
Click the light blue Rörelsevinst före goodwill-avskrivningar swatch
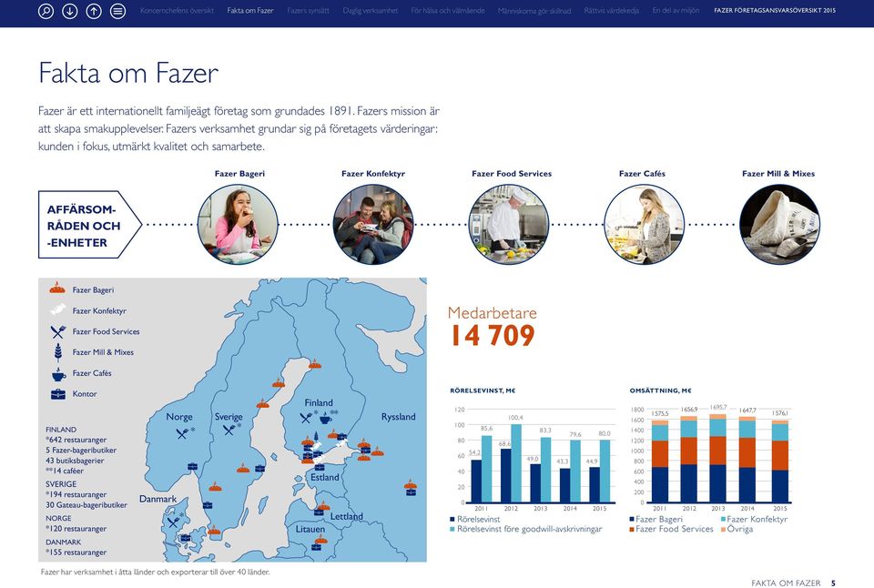pos(452,529)
